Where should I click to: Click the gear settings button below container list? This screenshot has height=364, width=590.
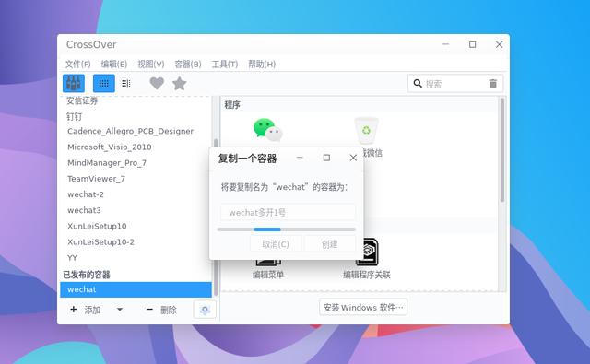click(205, 310)
